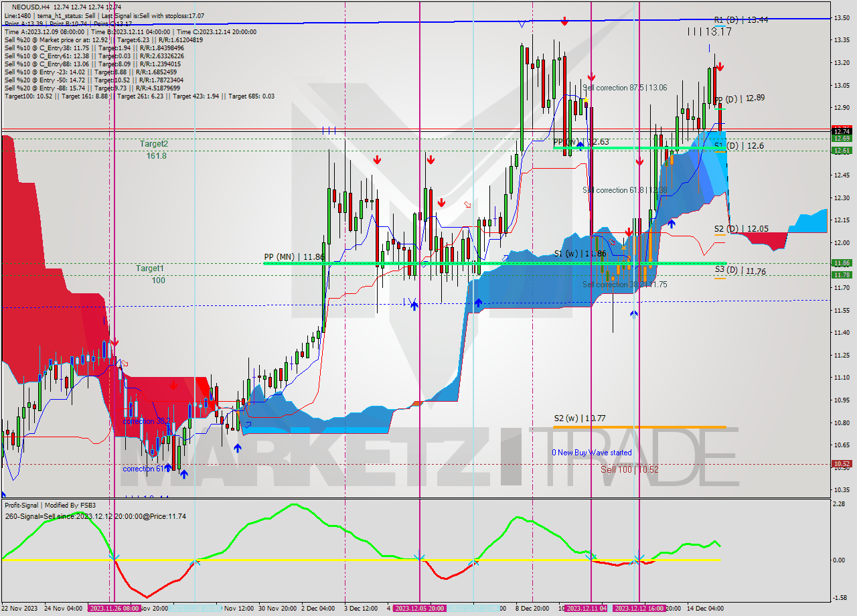This screenshot has height=616, width=857.
Task: Click the 12.00 price axis value
Action: [x=842, y=242]
